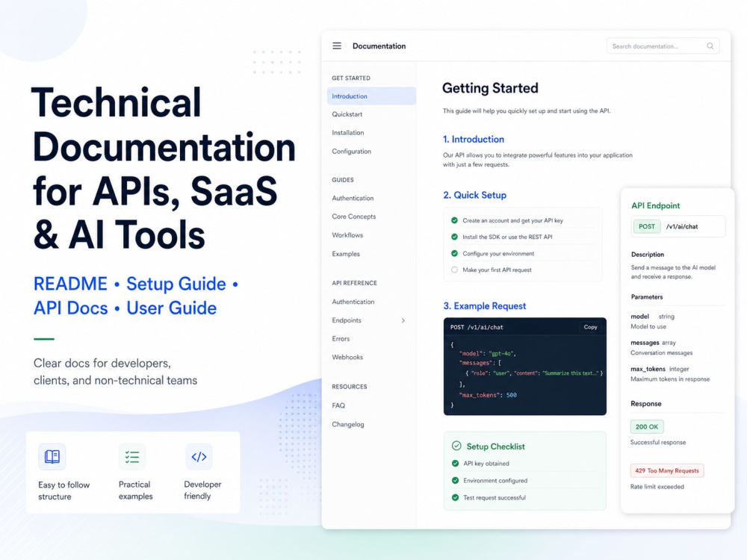Open Webhooks reference page

(347, 357)
